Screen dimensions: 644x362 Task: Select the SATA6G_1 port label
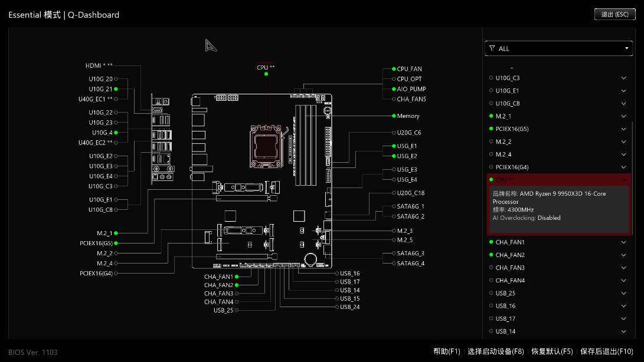tap(411, 206)
